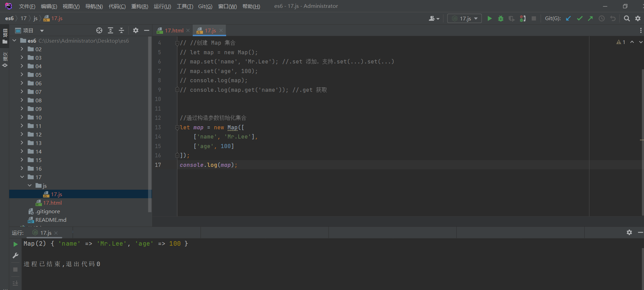Expand folder 10 in project tree
Screen dimensions: 644x290
coord(22,117)
